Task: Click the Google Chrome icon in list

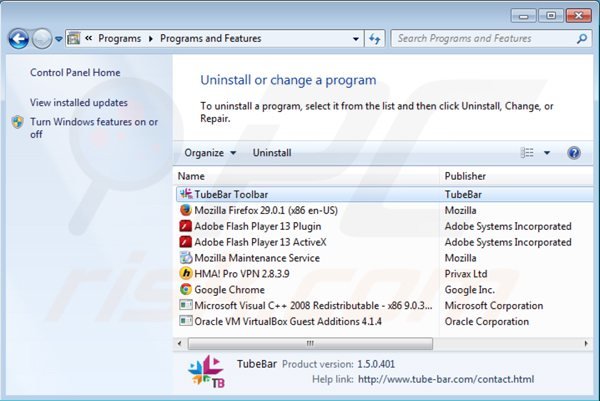Action: pos(186,290)
